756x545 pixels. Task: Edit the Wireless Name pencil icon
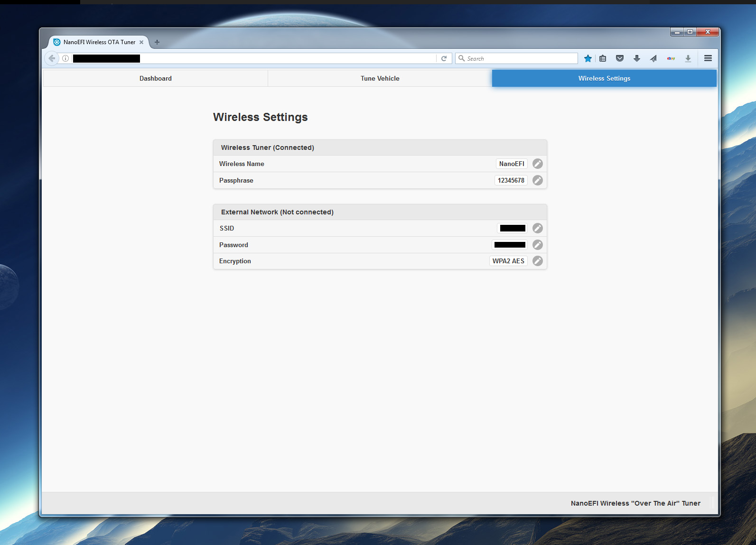(537, 164)
